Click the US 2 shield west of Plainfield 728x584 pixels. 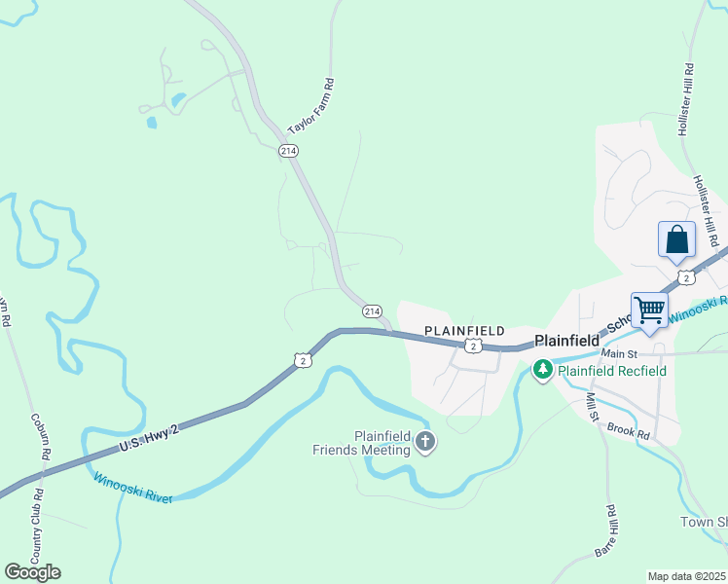(303, 360)
